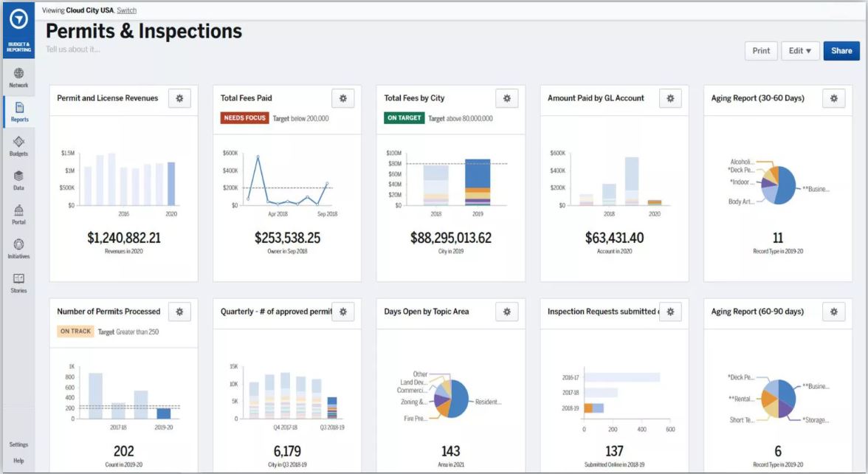Click the 'Tell us about it...' description field

tap(73, 49)
